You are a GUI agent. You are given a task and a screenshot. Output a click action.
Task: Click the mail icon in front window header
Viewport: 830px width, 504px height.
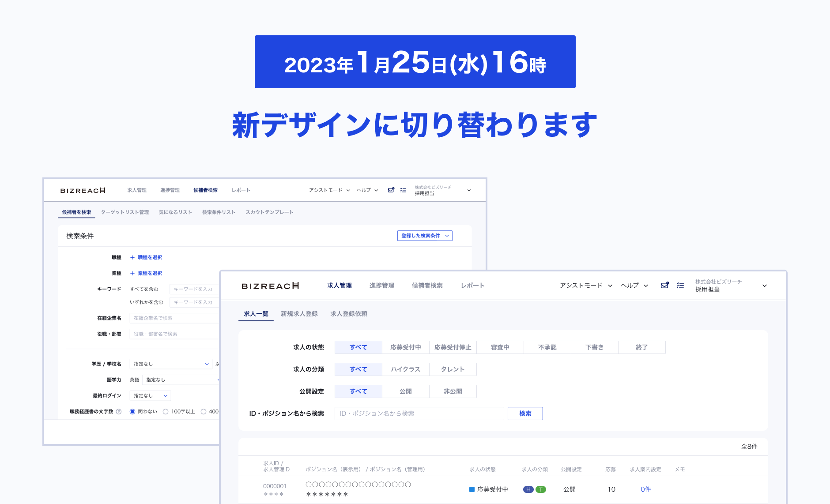pyautogui.click(x=664, y=286)
